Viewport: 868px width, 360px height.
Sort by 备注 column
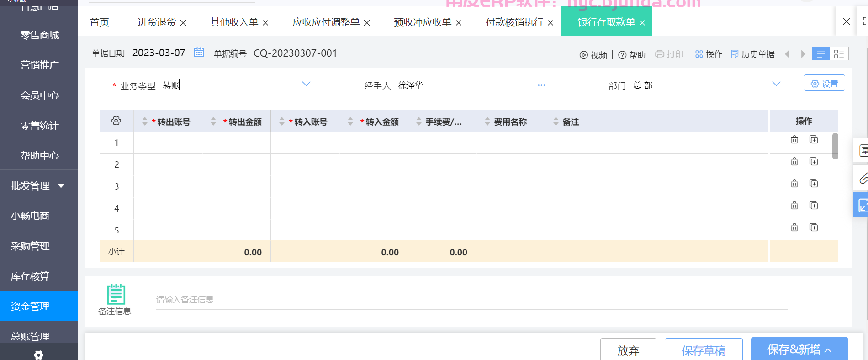pyautogui.click(x=556, y=122)
